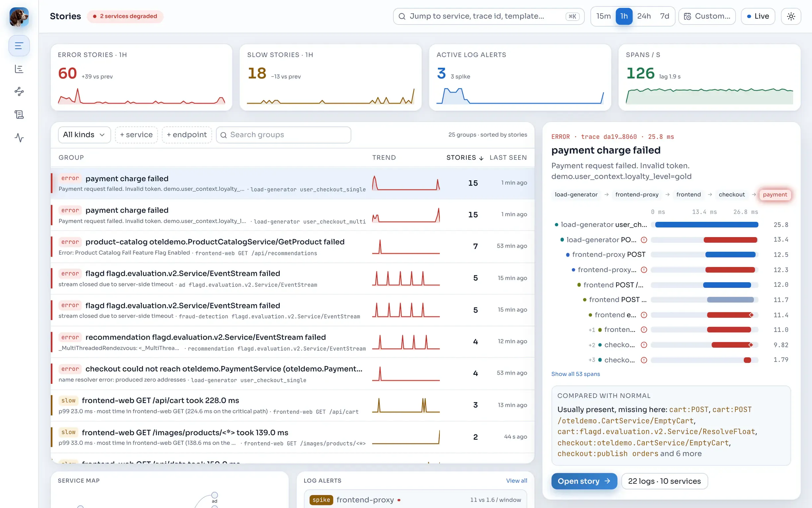Screen dimensions: 812x508
Task: Click sort arrow beside STORIES header
Action: click(x=481, y=158)
